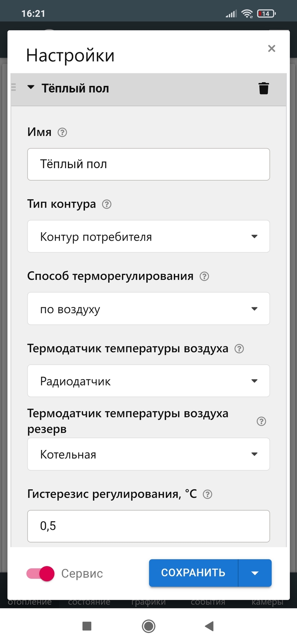This screenshot has height=644, width=297.
Task: Click help icon beside Гистерезис регулирования
Action: pos(208,495)
